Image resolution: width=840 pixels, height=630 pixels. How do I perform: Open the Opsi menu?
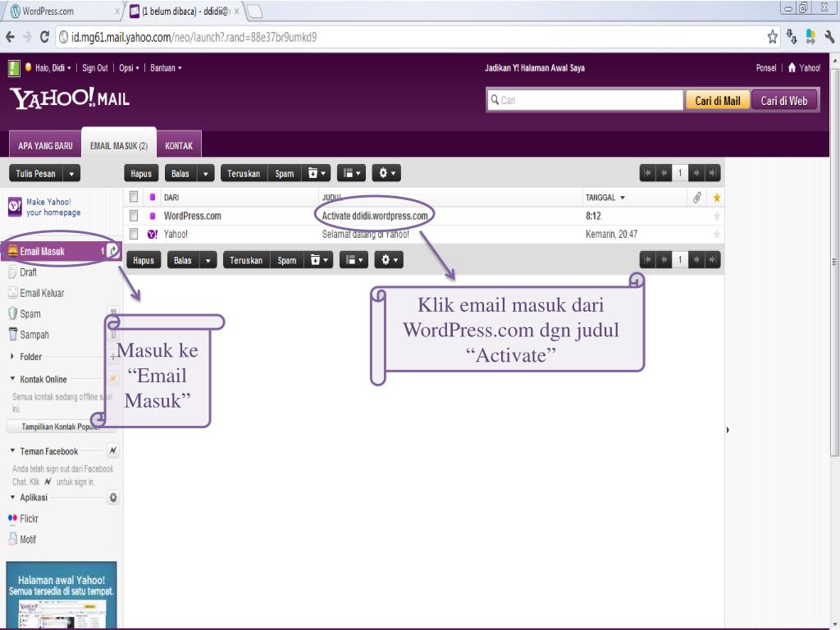(129, 68)
